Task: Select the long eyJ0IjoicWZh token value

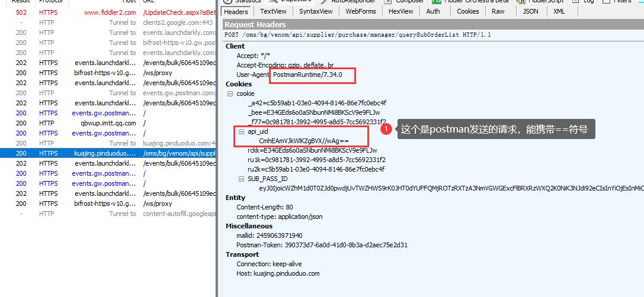Action: click(x=451, y=189)
